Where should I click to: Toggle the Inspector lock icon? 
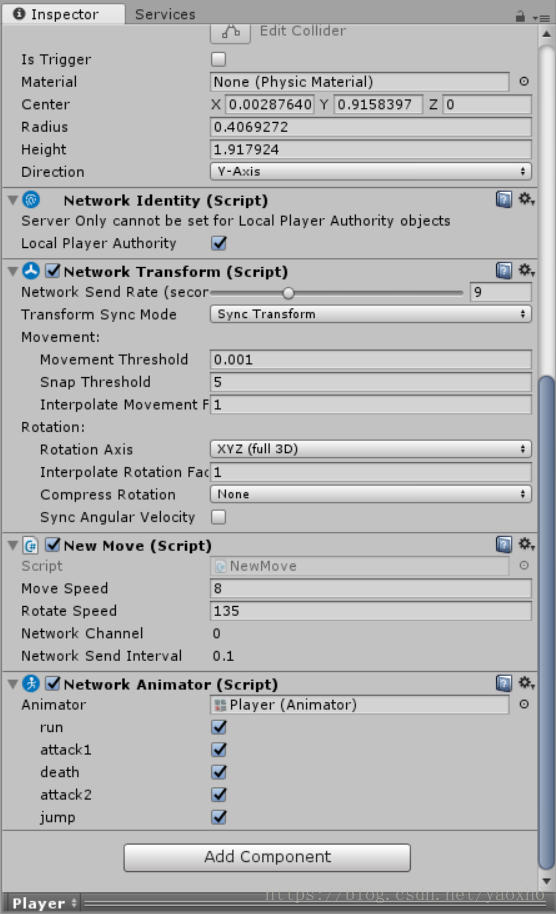point(520,16)
